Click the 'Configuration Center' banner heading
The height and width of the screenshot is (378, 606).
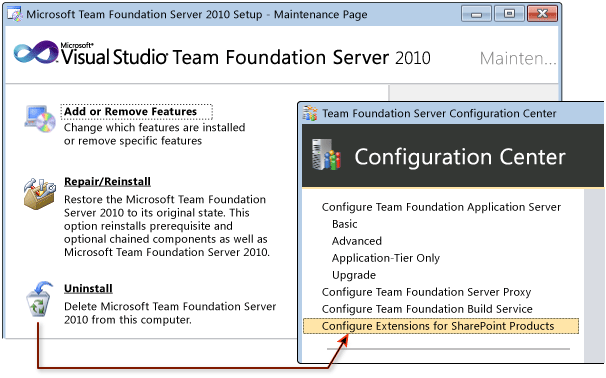(460, 157)
